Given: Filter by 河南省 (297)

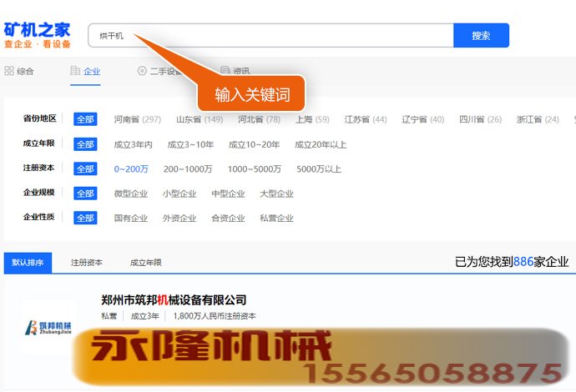Looking at the screenshot, I should (x=138, y=119).
